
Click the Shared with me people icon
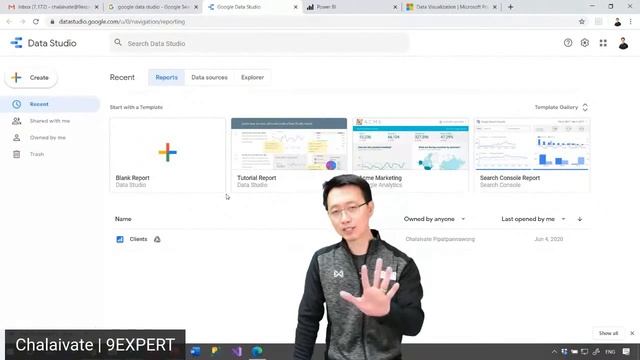point(16,121)
